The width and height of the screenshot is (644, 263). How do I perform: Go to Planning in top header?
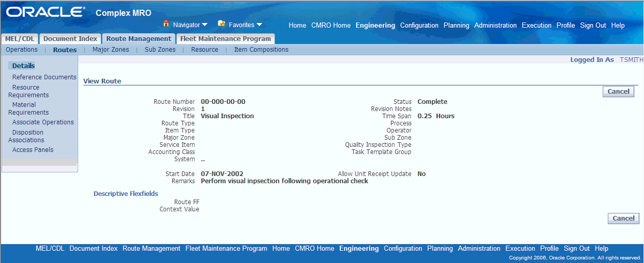pyautogui.click(x=456, y=25)
